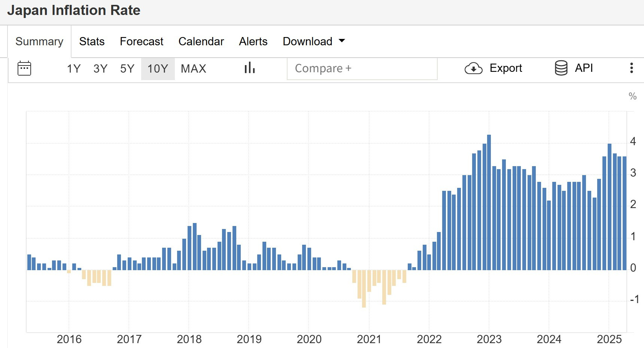The height and width of the screenshot is (348, 644).
Task: Click the y-axis value 0
Action: point(633,268)
